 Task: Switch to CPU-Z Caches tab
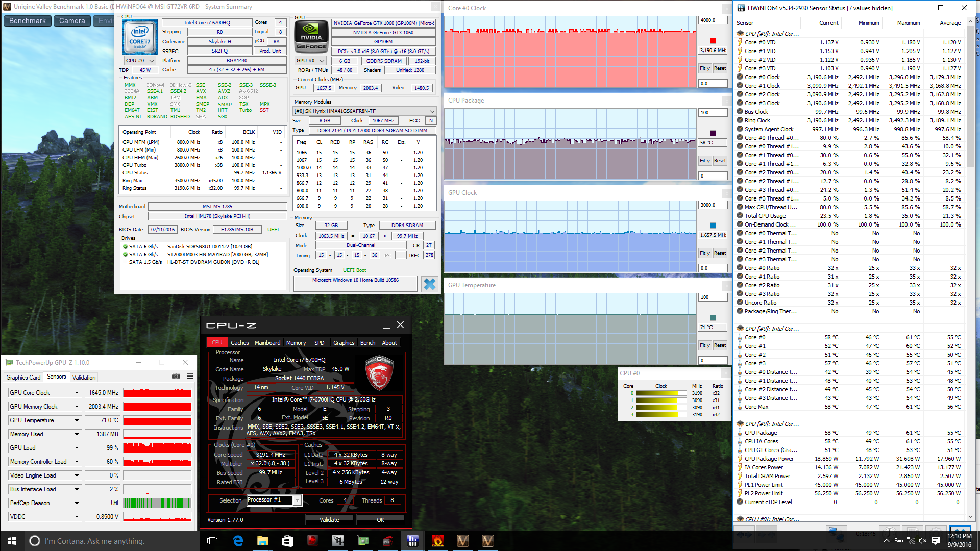tap(239, 343)
